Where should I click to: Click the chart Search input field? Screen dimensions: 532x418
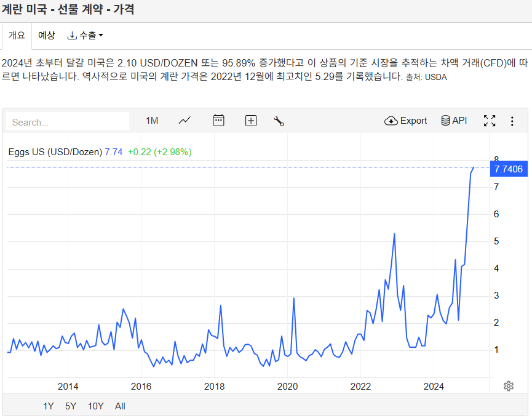[x=68, y=122]
